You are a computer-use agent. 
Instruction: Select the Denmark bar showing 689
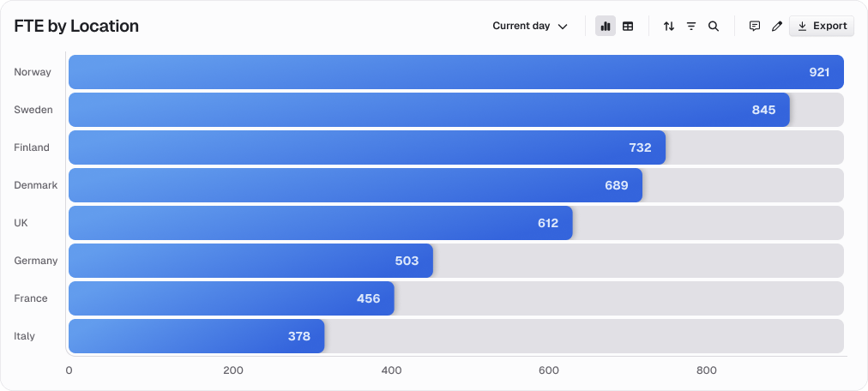coord(355,185)
